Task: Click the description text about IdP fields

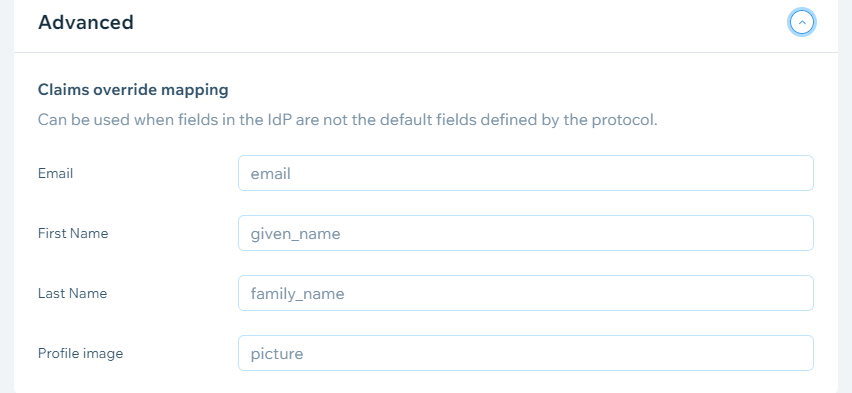Action: click(348, 120)
